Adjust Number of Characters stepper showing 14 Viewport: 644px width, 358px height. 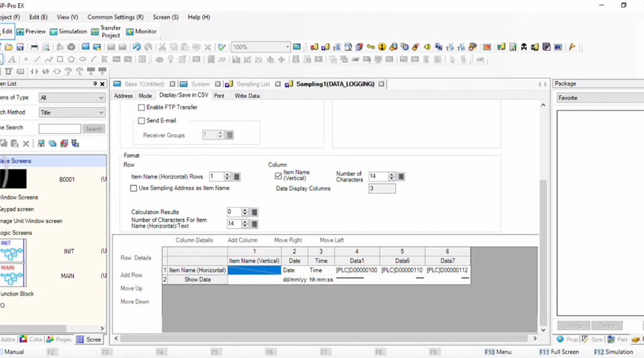(x=392, y=176)
